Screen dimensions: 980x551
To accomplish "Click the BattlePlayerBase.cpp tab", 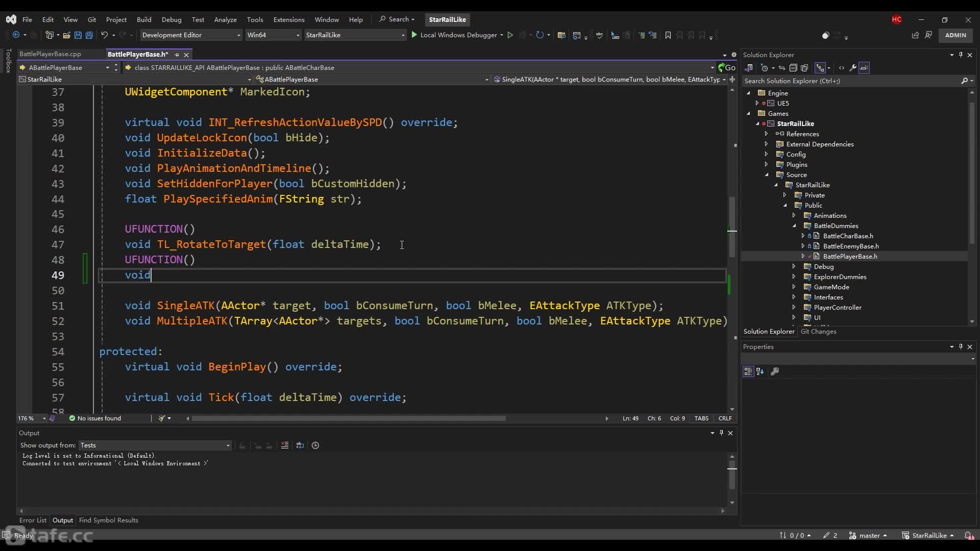I will tap(51, 54).
